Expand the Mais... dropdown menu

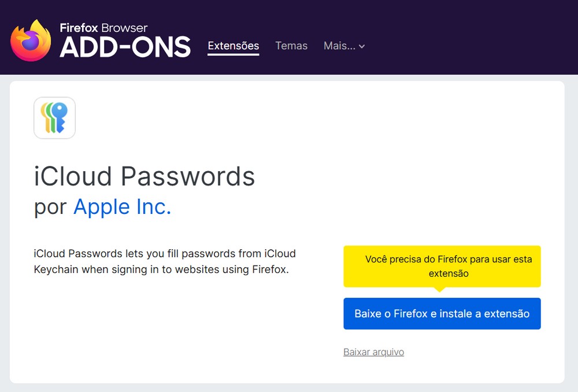(x=340, y=46)
